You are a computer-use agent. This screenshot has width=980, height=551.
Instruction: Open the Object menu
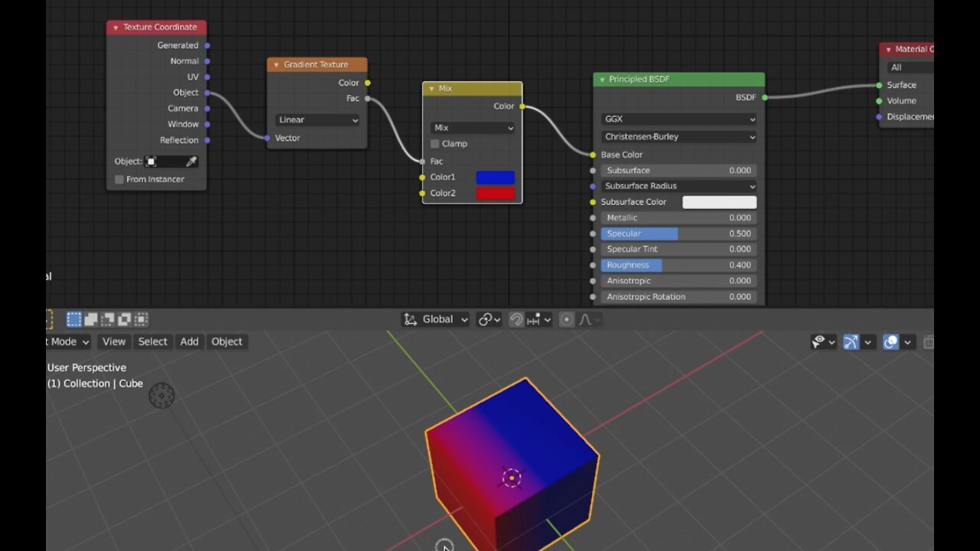click(x=227, y=342)
